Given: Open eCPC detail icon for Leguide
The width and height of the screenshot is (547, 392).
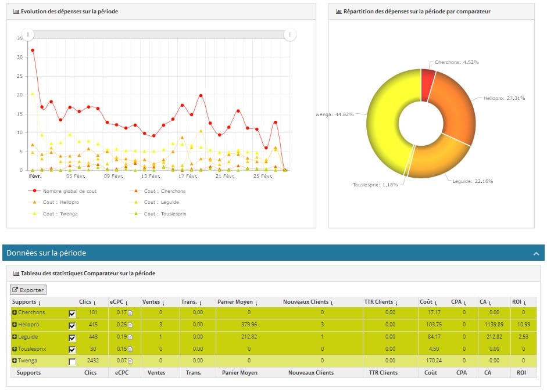Looking at the screenshot, I should pyautogui.click(x=130, y=337).
